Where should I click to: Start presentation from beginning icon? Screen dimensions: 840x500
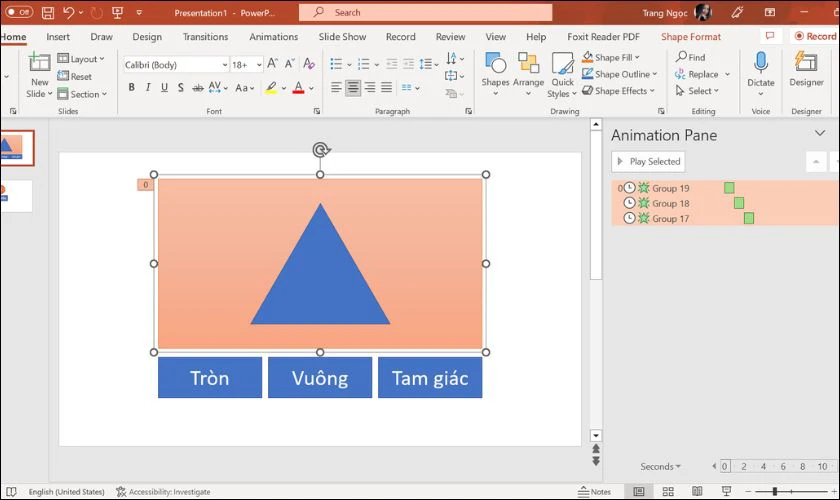(117, 12)
